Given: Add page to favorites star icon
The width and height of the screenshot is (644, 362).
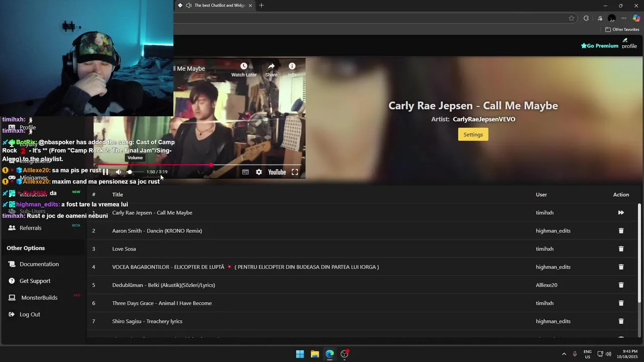Looking at the screenshot, I should click(x=572, y=18).
